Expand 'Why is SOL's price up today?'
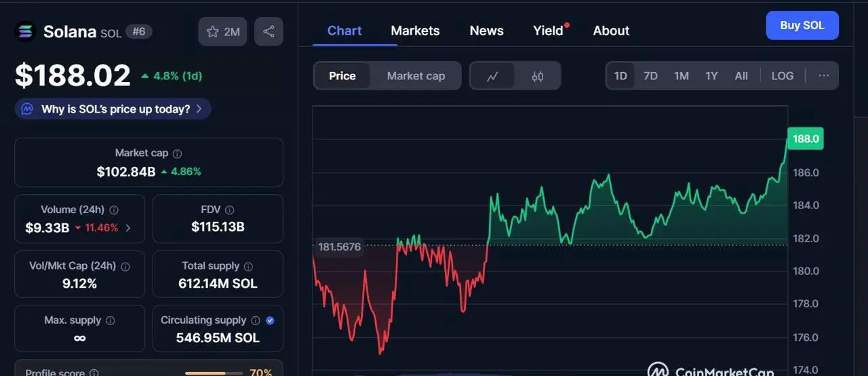 (x=113, y=109)
